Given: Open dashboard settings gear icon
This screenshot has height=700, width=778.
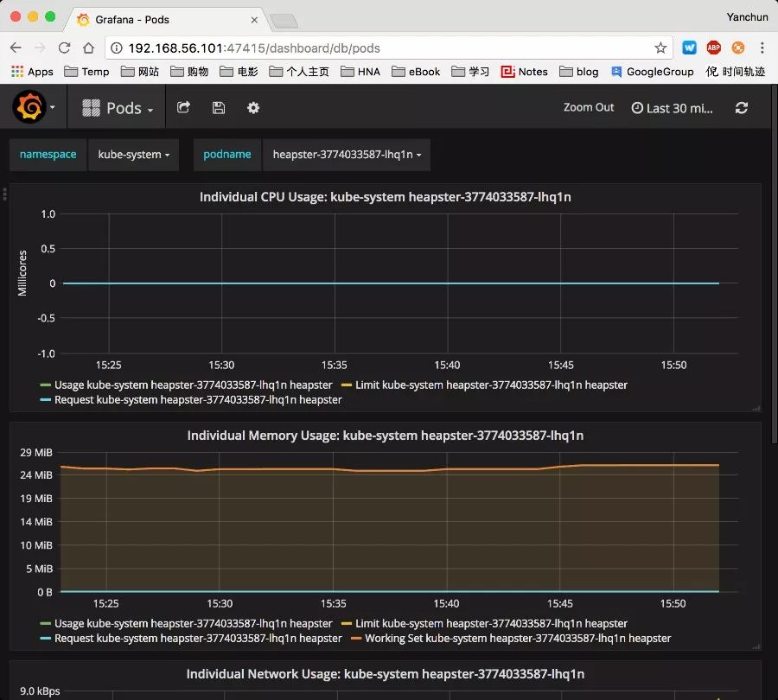Looking at the screenshot, I should point(253,108).
